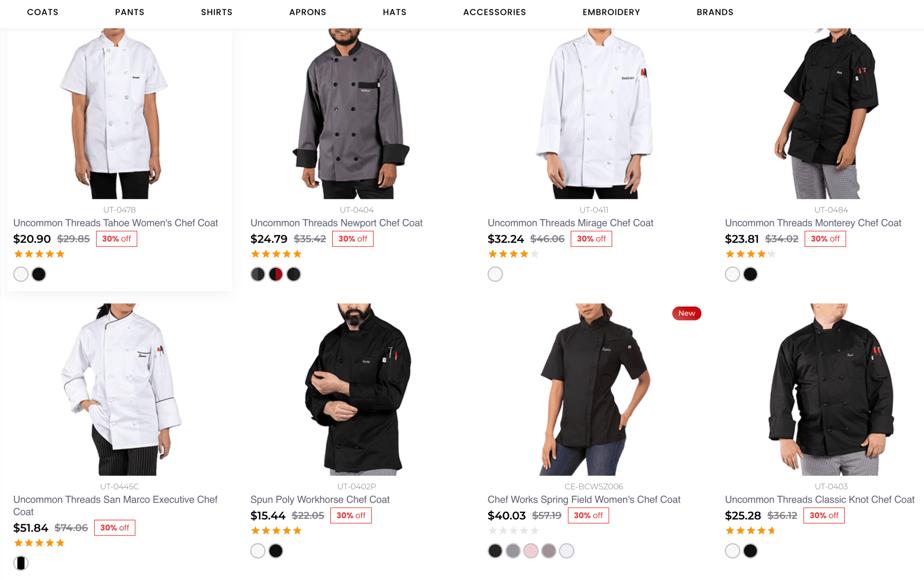Viewport: 924px width, 581px height.
Task: Click the star rating under Classic Knot Coat
Action: [750, 531]
